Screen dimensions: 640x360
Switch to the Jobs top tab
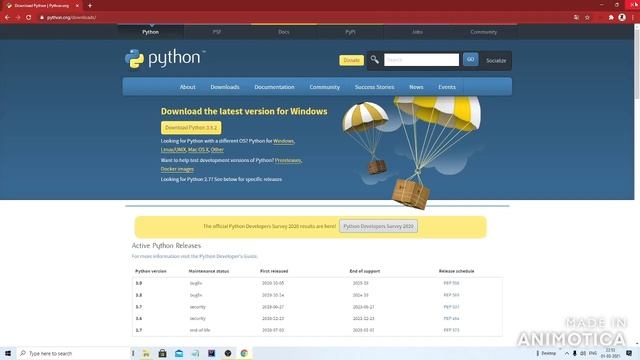tap(417, 32)
